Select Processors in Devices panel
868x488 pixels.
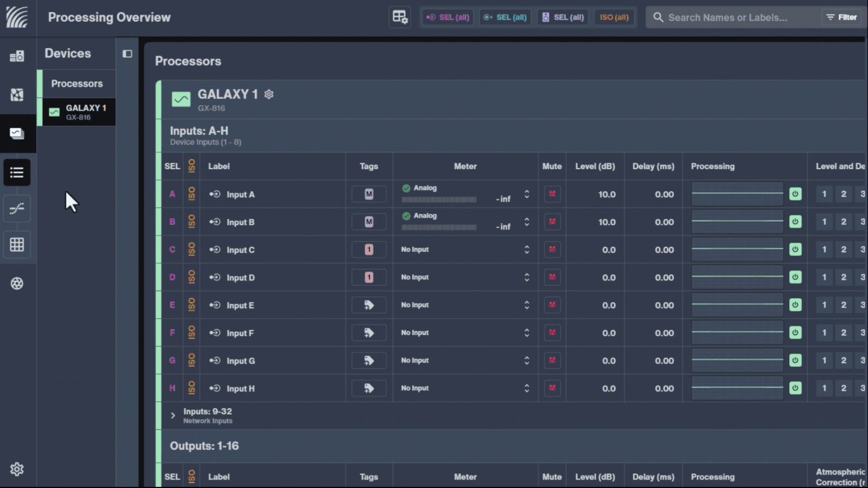(76, 84)
